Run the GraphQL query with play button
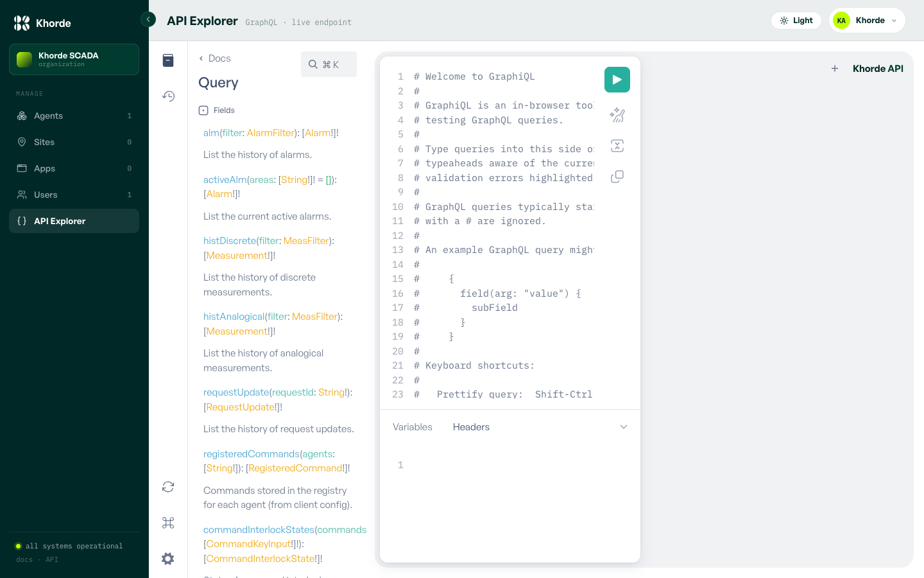 (617, 80)
